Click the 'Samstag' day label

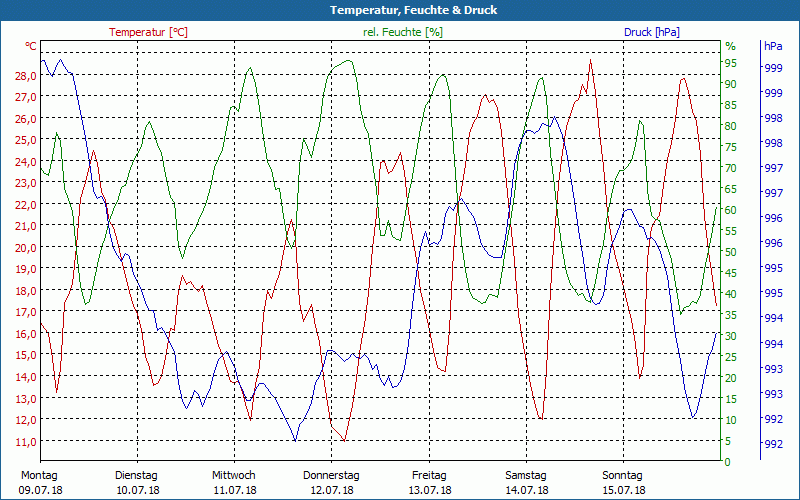pos(526,476)
